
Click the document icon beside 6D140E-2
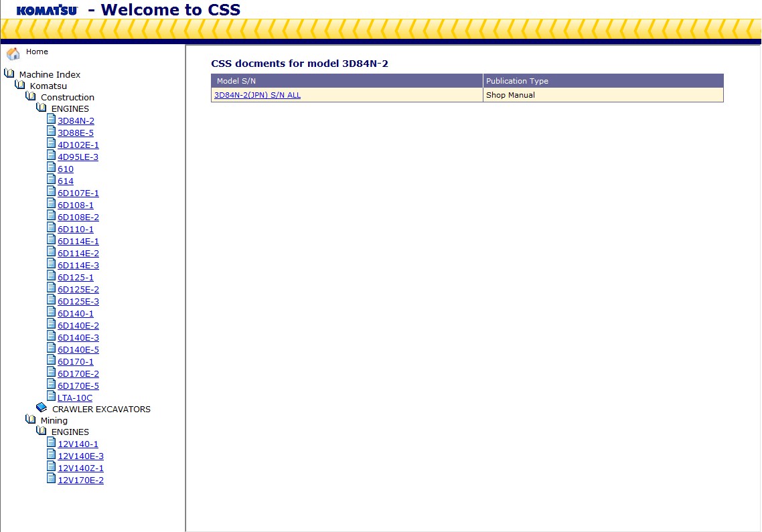[51, 324]
